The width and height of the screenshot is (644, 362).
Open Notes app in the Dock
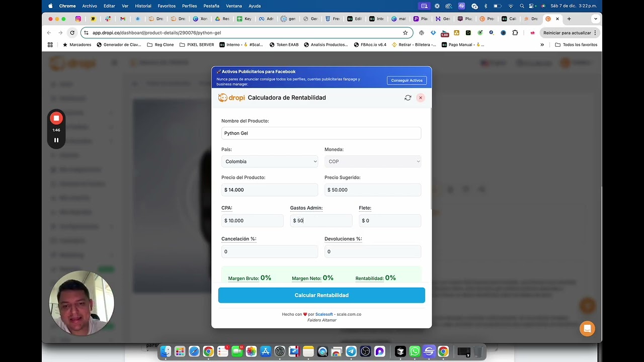(x=308, y=351)
